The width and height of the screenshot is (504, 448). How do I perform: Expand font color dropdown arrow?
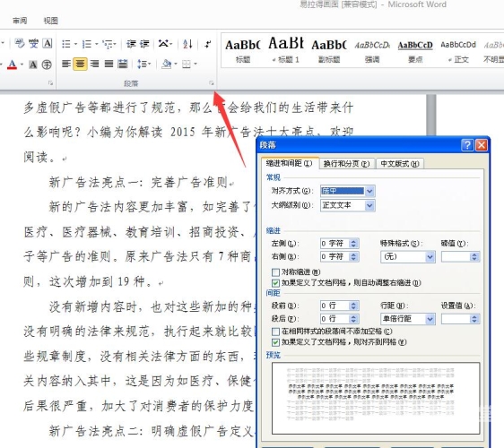pyautogui.click(x=22, y=65)
